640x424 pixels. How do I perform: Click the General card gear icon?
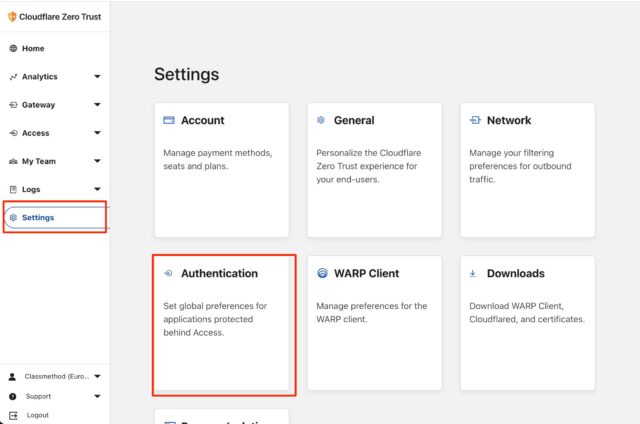click(x=321, y=120)
